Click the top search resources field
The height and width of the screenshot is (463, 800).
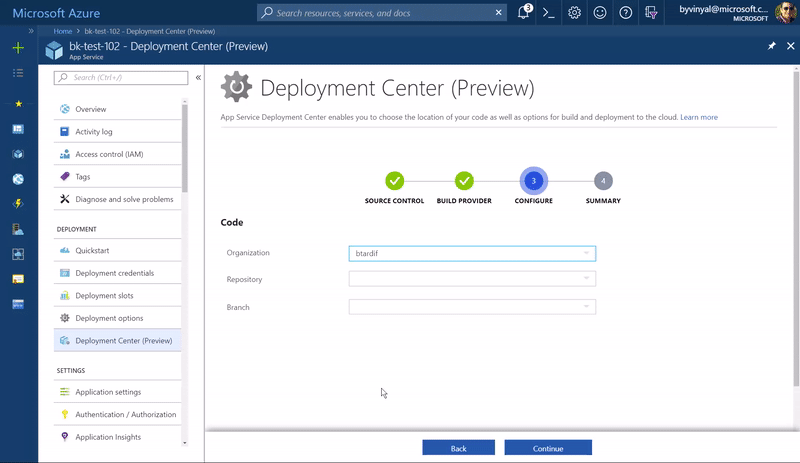382,13
